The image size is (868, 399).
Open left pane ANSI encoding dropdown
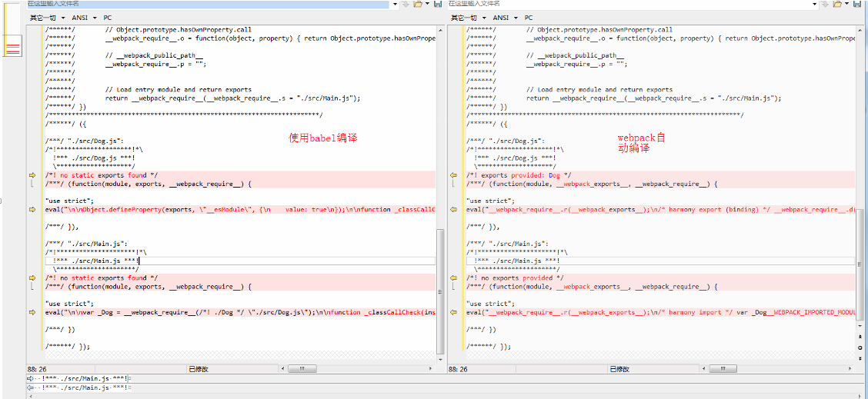(84, 18)
